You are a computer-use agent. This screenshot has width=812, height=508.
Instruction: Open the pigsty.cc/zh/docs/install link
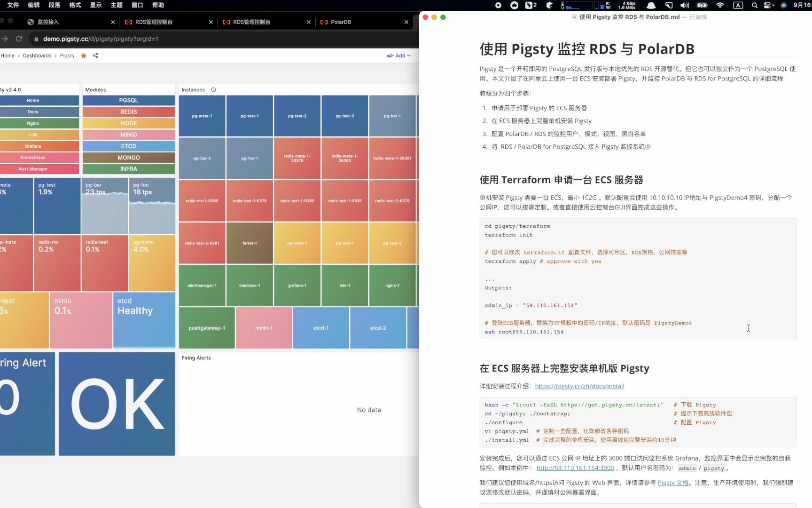pyautogui.click(x=579, y=386)
